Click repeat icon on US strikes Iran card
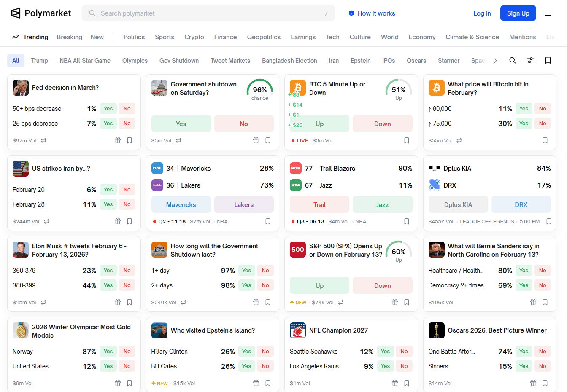The image size is (567, 392). [46, 221]
